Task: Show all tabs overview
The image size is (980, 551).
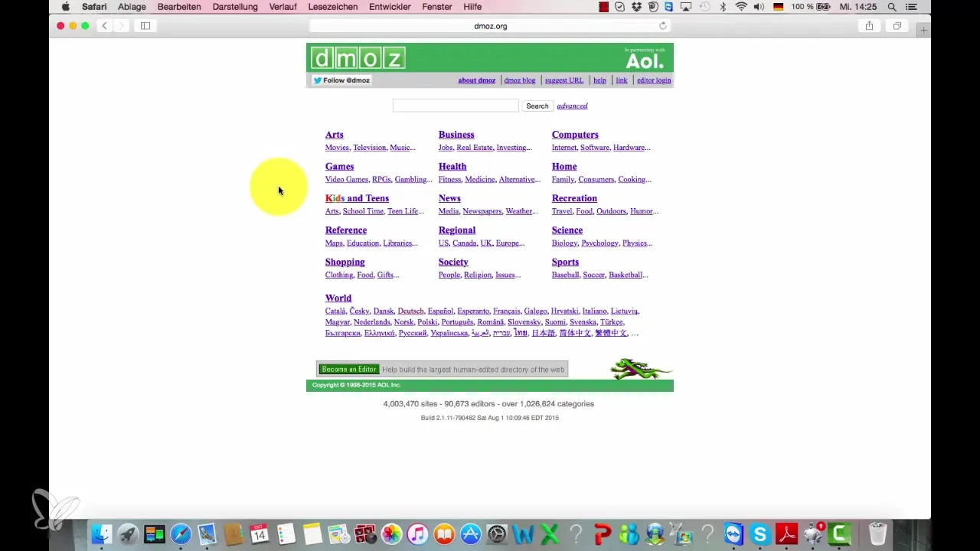Action: coord(897,26)
